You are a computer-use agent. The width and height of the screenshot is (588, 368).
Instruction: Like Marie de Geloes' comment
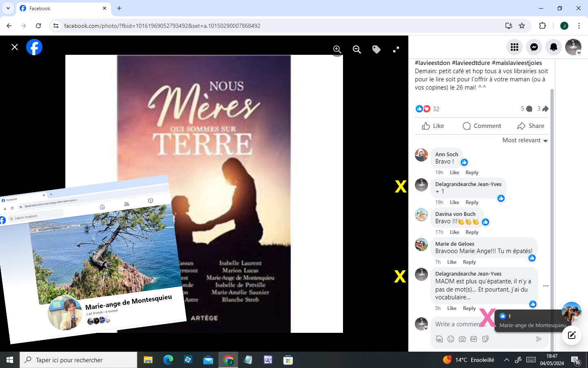(452, 262)
